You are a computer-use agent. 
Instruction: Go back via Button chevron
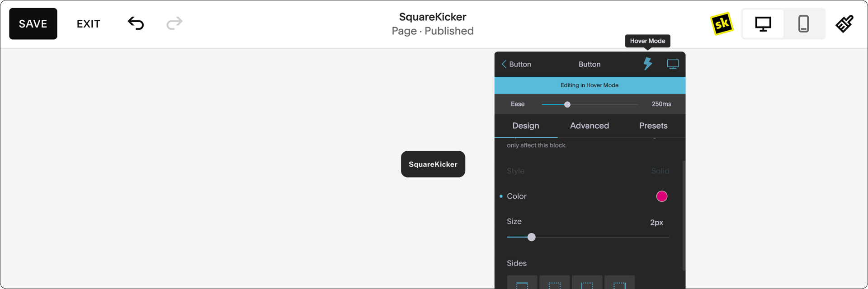516,64
